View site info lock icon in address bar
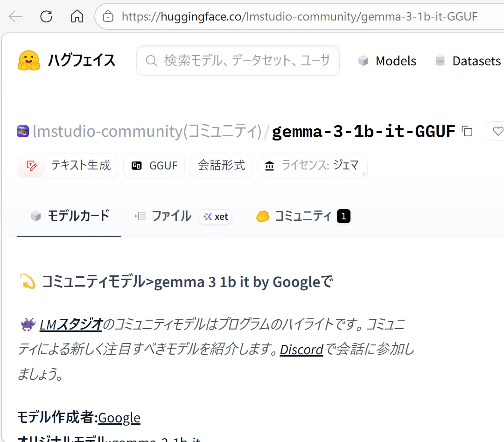Screen dimensions: 504x442 coord(108,16)
